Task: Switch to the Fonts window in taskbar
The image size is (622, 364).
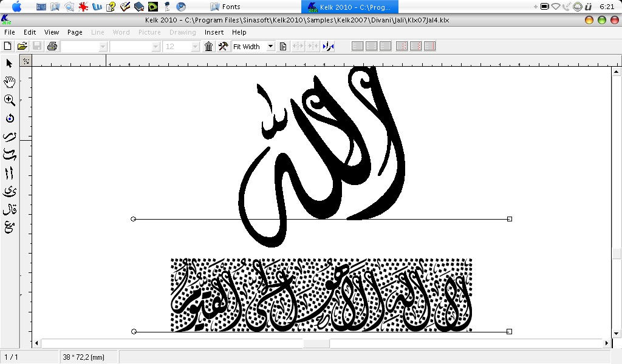Action: [225, 7]
